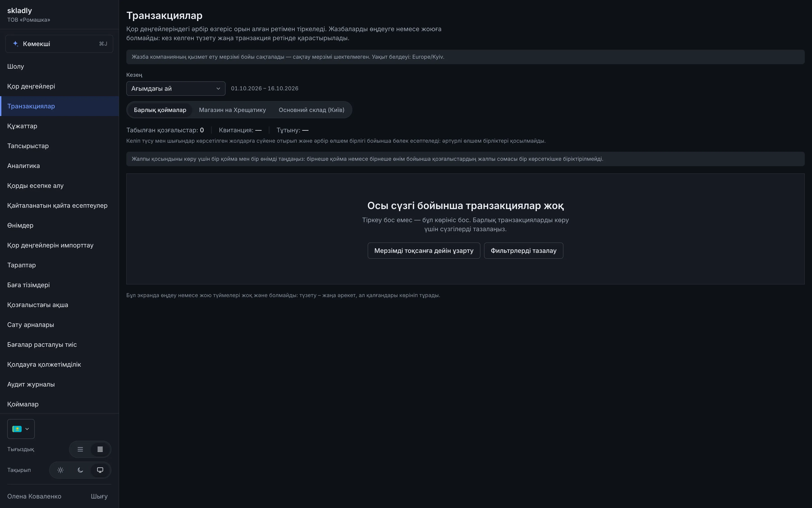Open Тараптар in sidebar
The width and height of the screenshot is (812, 508).
coord(59,265)
